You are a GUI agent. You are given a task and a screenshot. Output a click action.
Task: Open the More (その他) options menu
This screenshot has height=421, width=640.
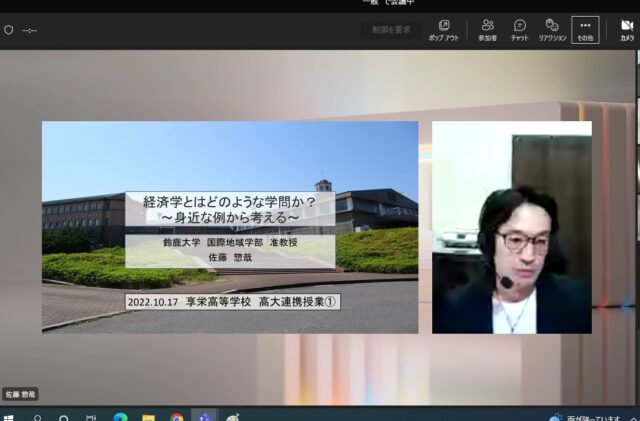(x=585, y=30)
